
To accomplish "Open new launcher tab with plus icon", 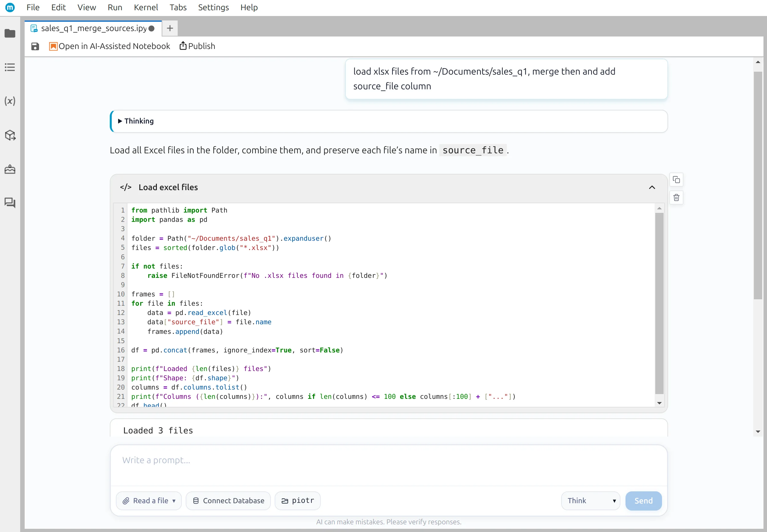I will (x=170, y=28).
